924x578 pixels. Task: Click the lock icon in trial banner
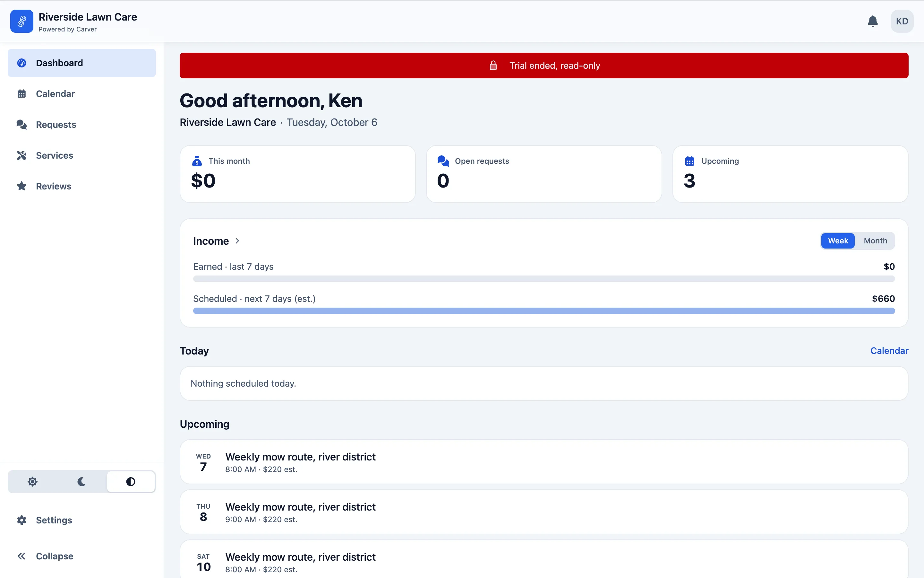click(493, 66)
